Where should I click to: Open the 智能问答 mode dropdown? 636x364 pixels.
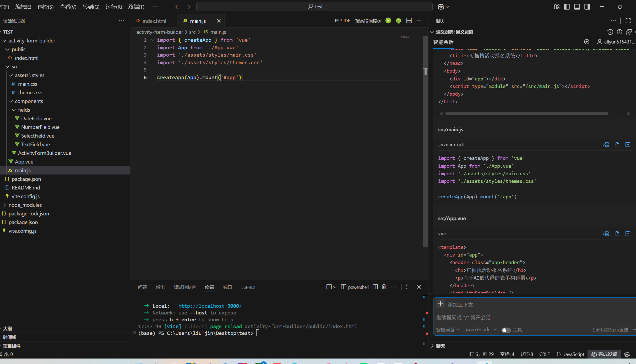pos(448,330)
